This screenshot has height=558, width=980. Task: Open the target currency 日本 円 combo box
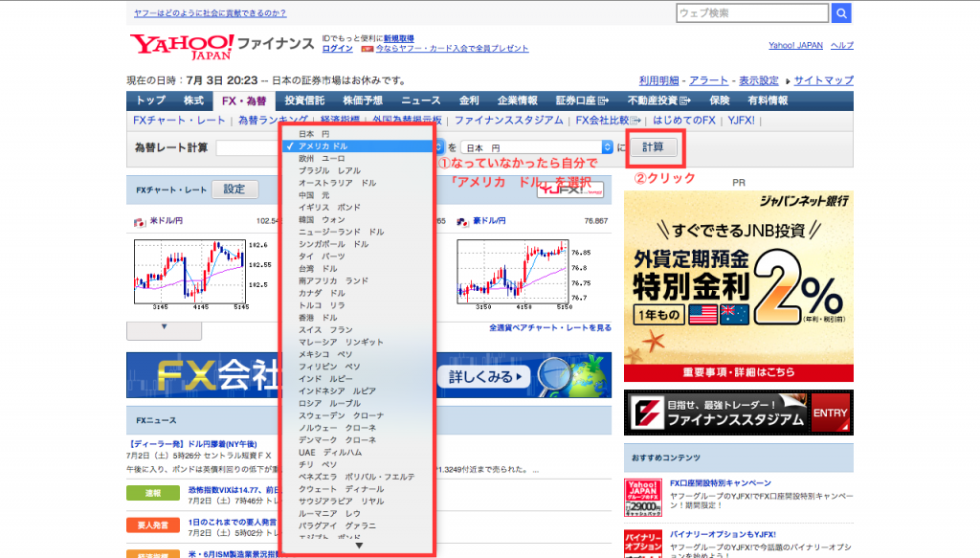537,147
